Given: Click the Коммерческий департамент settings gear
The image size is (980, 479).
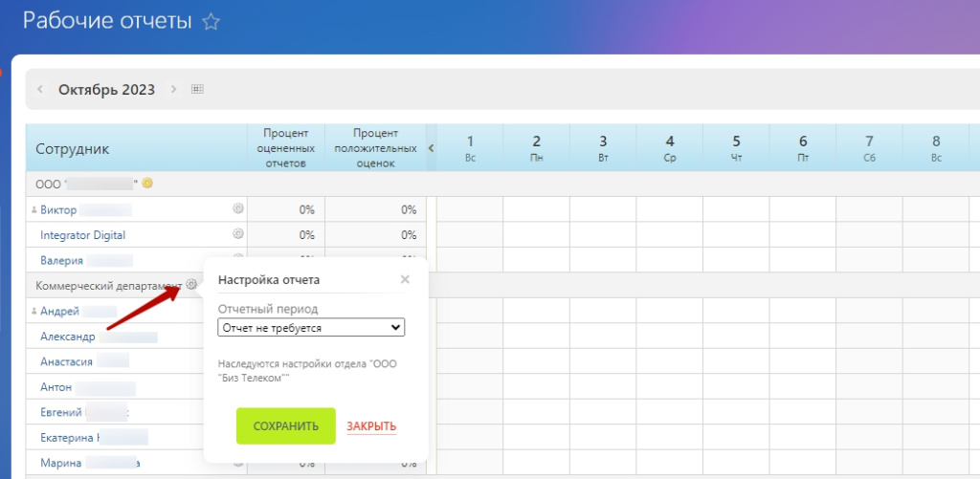Looking at the screenshot, I should point(191,285).
